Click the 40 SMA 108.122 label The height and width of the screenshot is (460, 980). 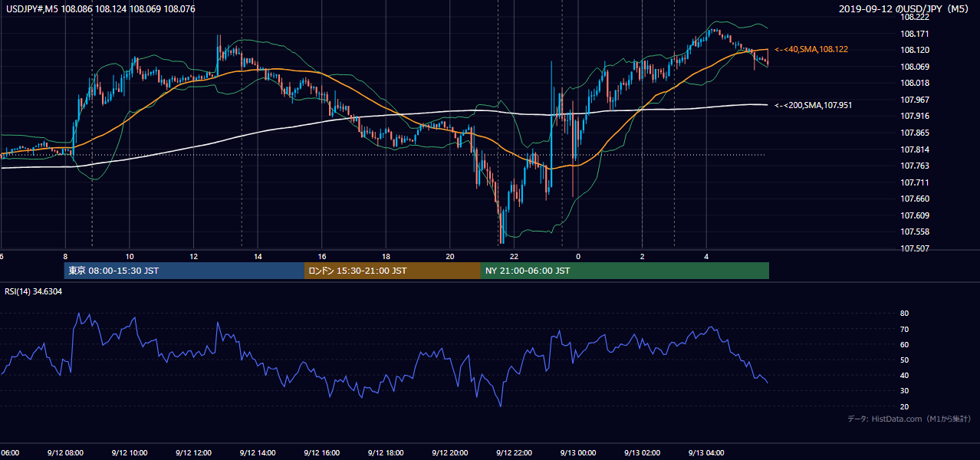[x=811, y=49]
